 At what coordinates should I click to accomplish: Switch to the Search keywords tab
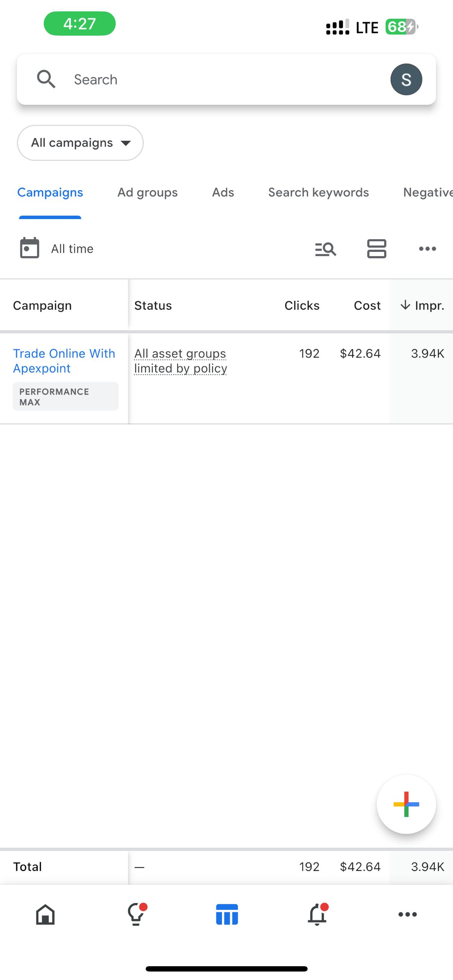pyautogui.click(x=318, y=192)
